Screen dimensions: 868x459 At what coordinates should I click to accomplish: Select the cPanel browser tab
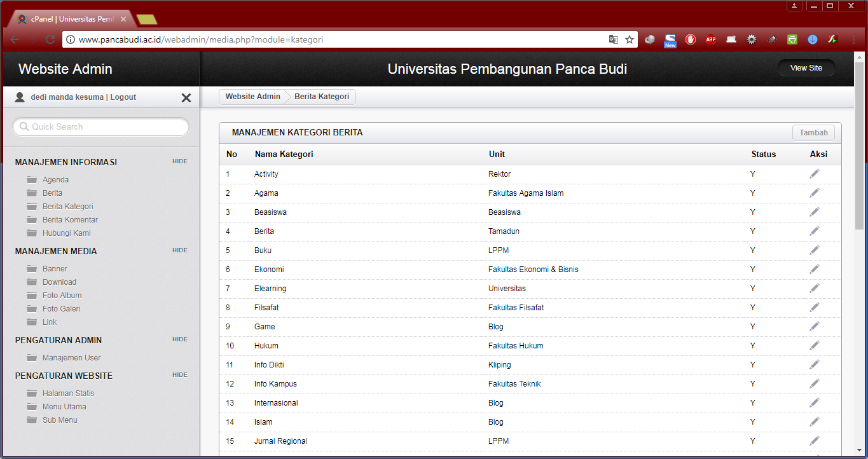(71, 19)
